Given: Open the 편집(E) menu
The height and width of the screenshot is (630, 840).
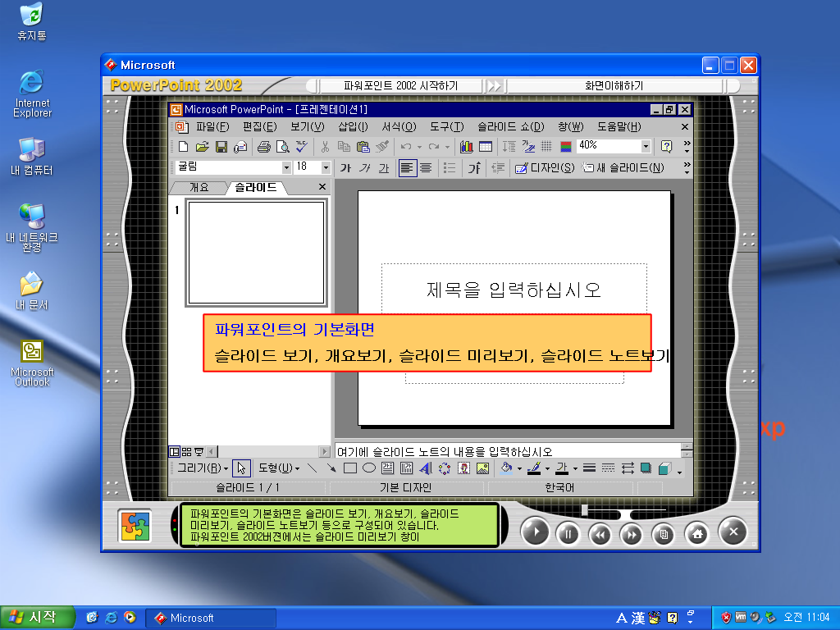Looking at the screenshot, I should (x=260, y=127).
